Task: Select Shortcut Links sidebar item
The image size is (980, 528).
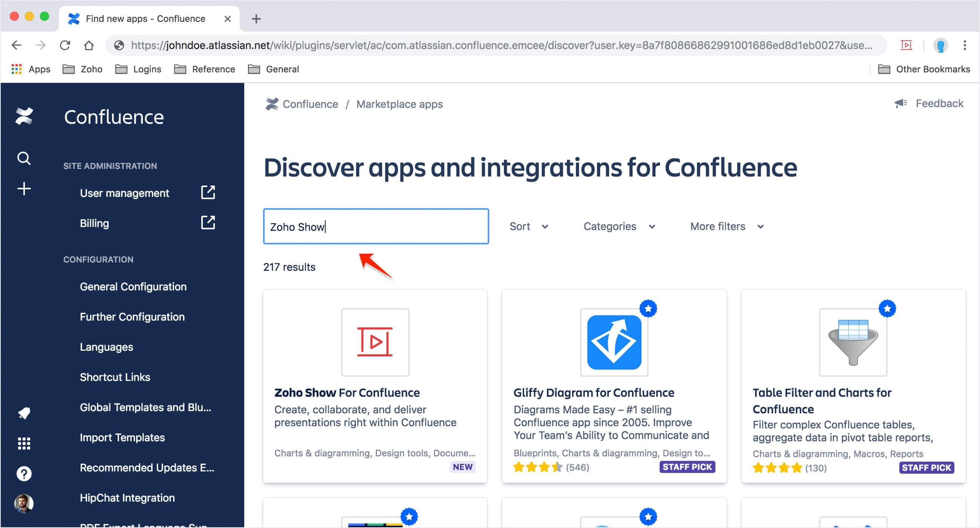Action: [x=115, y=377]
